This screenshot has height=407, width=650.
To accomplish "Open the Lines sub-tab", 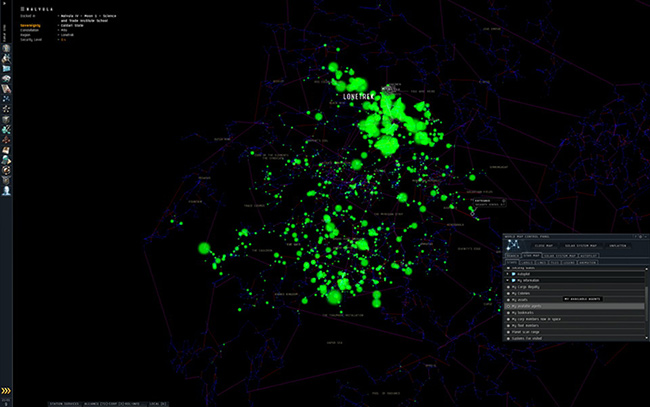I will [x=541, y=262].
